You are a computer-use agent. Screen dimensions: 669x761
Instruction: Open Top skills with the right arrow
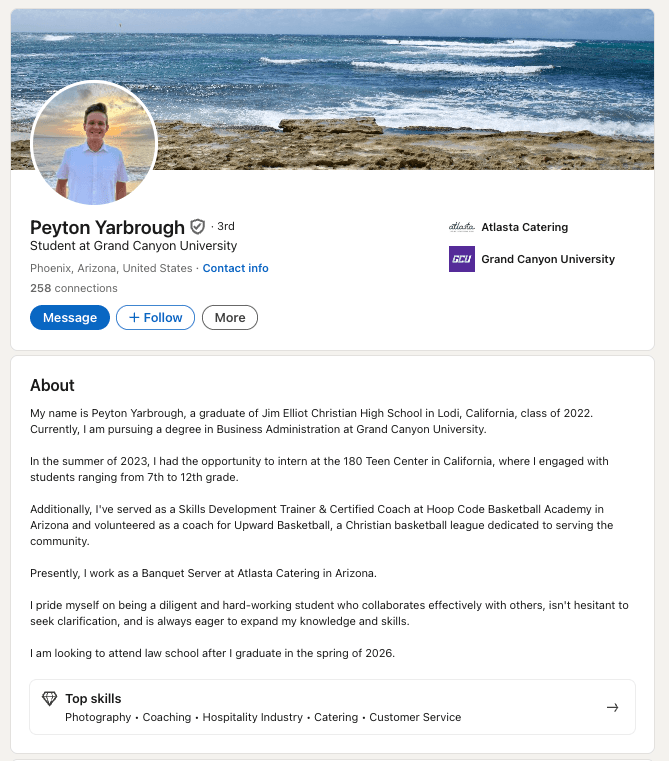pos(612,708)
